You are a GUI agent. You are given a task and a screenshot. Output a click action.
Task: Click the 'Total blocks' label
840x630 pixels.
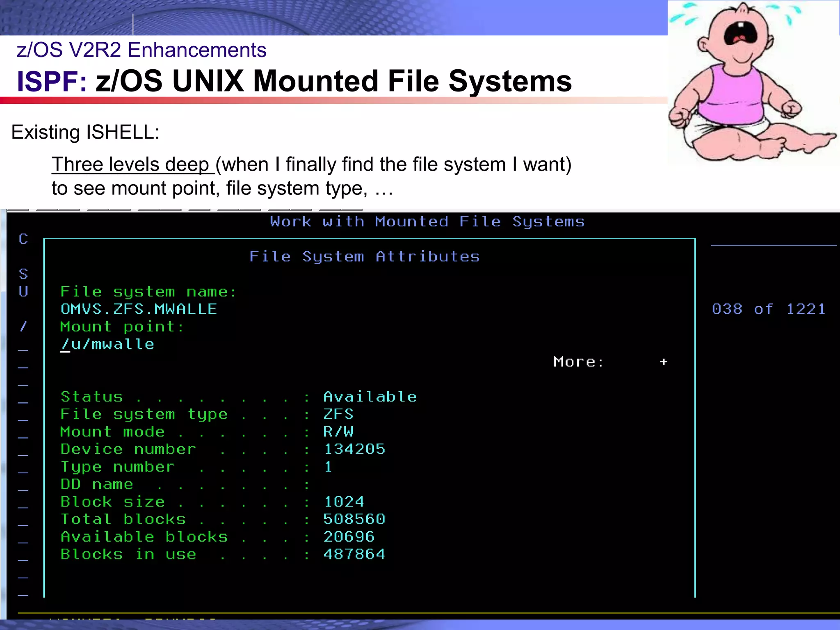[123, 519]
